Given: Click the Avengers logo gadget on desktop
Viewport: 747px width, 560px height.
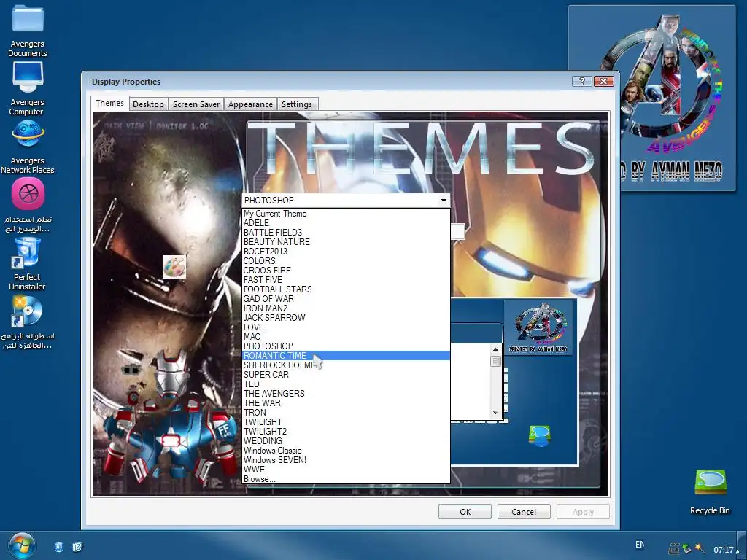Looking at the screenshot, I should [651, 98].
